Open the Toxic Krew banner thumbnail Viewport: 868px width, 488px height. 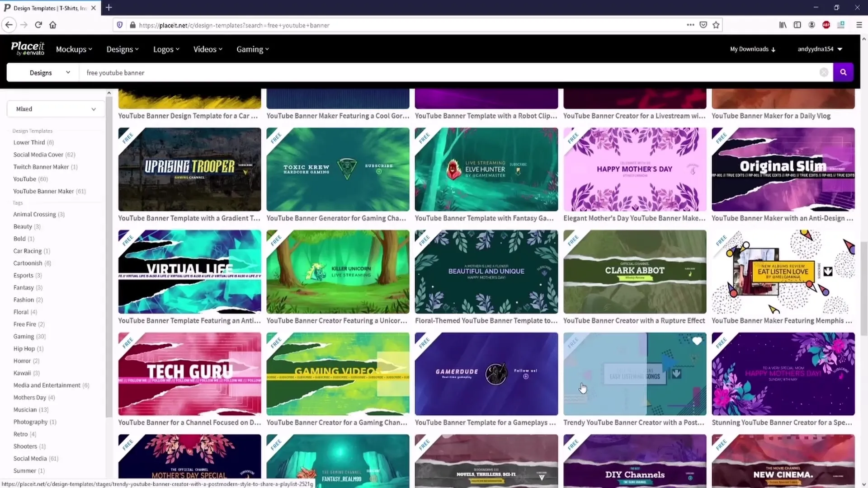point(338,169)
